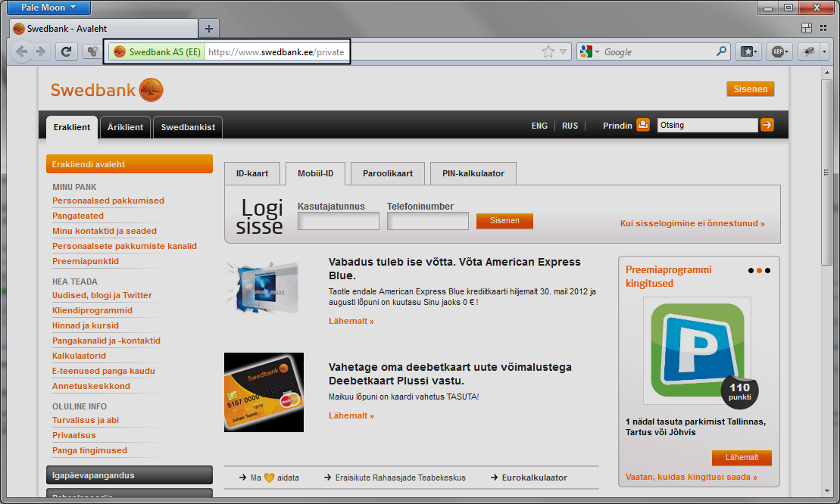Open the Bookmarks toolbar button
The height and width of the screenshot is (504, 840).
click(x=748, y=51)
